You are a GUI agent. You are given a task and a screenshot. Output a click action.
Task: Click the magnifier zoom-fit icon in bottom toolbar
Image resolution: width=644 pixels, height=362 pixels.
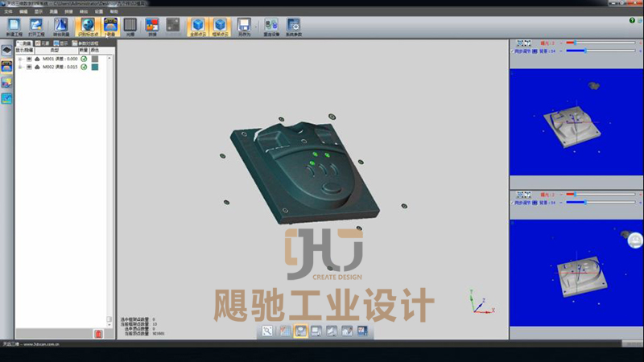coord(267,331)
